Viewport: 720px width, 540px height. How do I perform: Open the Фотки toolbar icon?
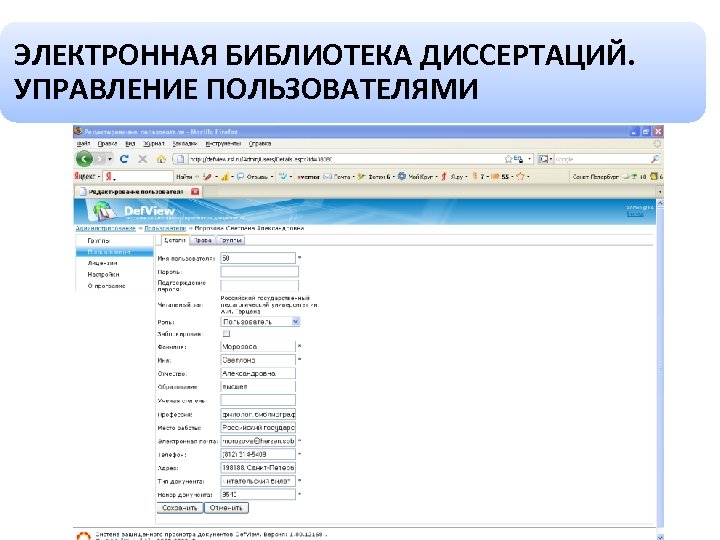pyautogui.click(x=362, y=176)
